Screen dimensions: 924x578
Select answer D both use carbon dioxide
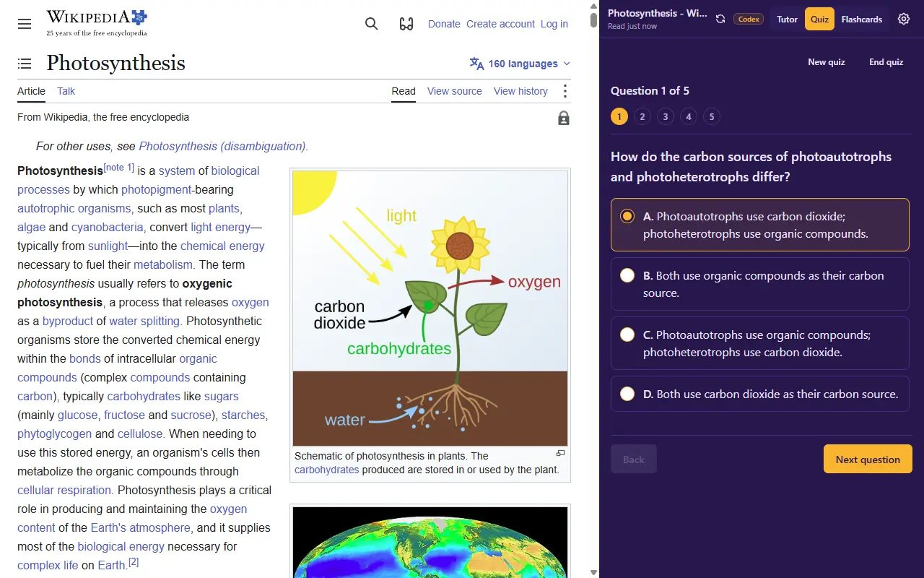point(760,394)
